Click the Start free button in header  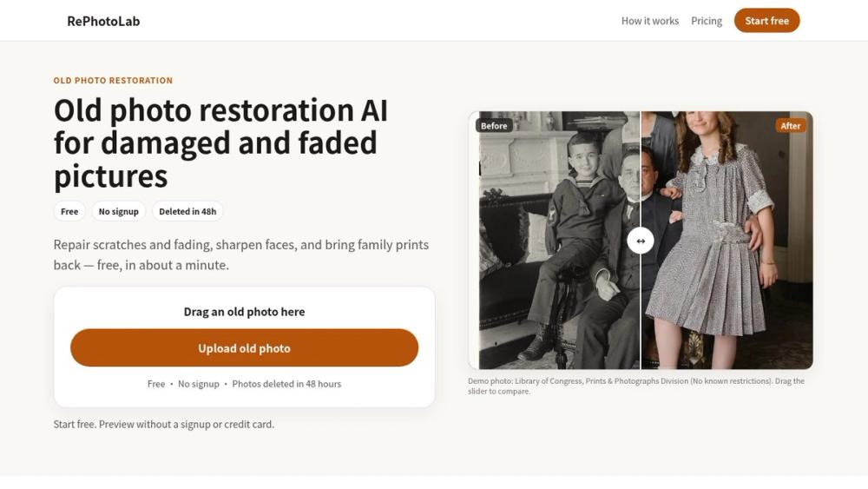pyautogui.click(x=766, y=21)
